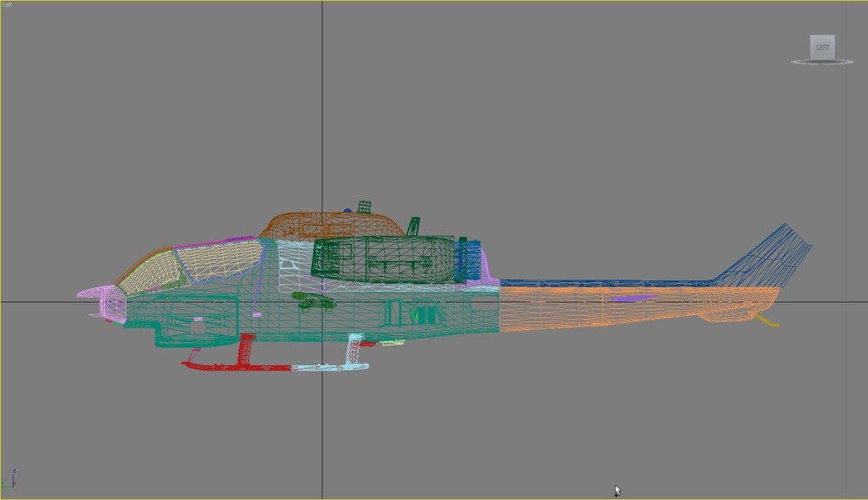Select the yellow front canopy glass
868x500 pixels.
pyautogui.click(x=150, y=273)
